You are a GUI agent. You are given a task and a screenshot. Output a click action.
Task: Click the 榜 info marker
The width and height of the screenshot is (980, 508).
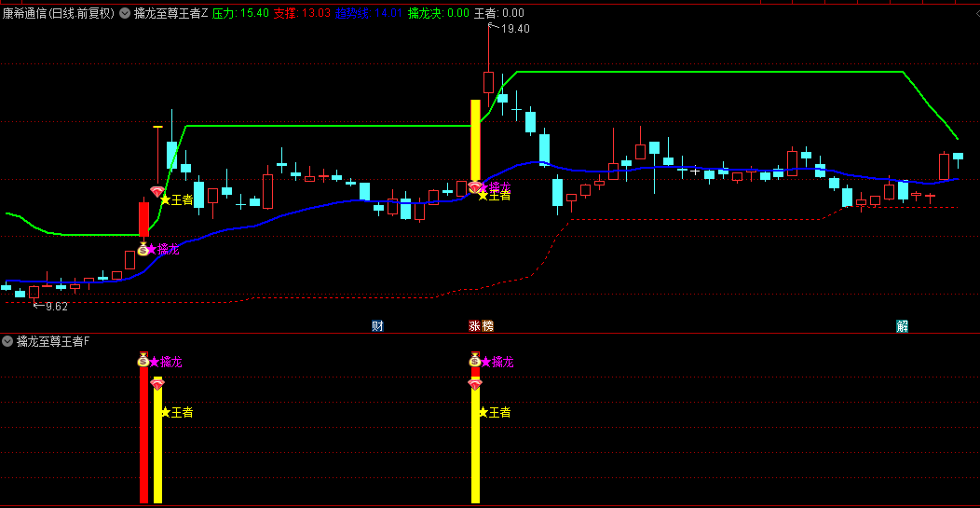[487, 326]
